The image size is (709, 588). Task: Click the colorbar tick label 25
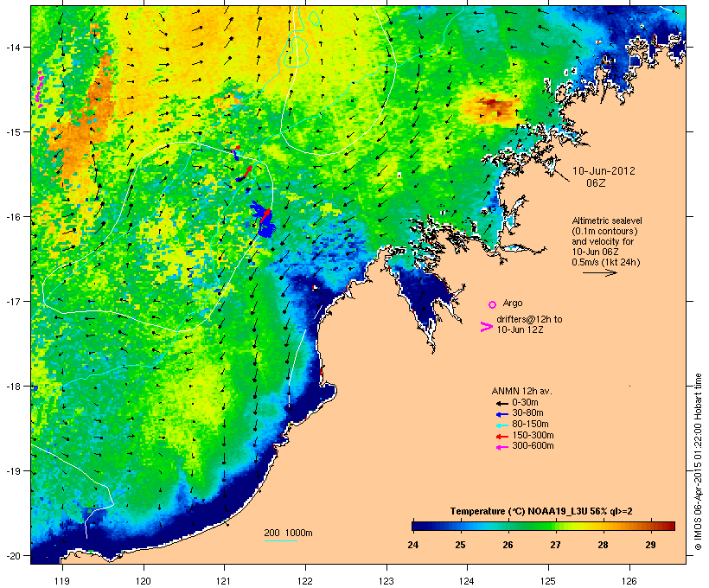tap(460, 545)
